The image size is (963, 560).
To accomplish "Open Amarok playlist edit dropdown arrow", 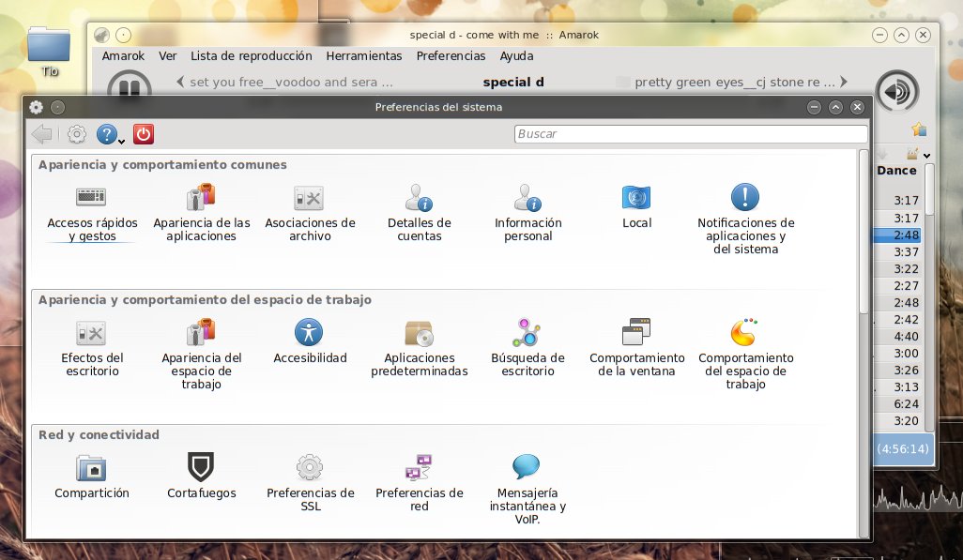I will coord(926,156).
